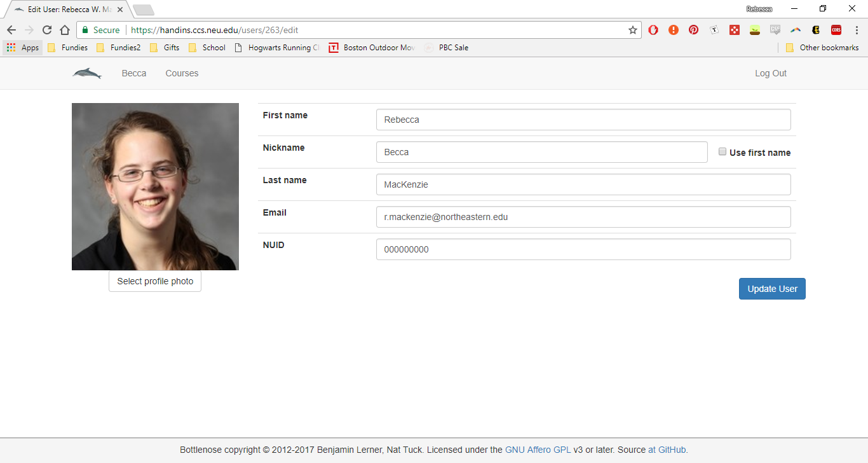The width and height of the screenshot is (868, 463).
Task: Select the Becca nav item
Action: pos(134,74)
